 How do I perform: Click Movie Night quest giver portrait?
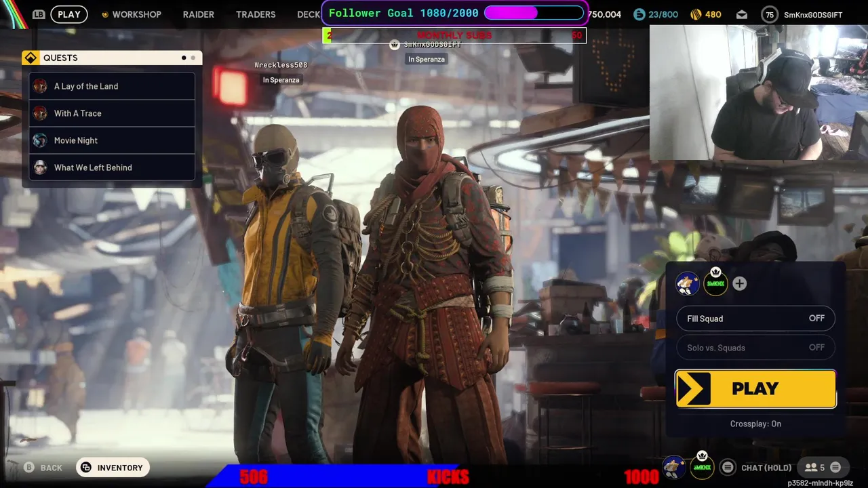(x=40, y=140)
